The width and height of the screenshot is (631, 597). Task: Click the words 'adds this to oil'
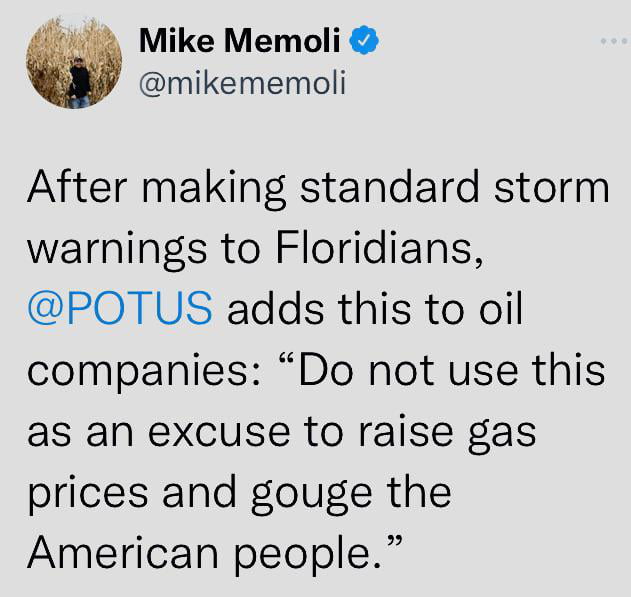click(x=375, y=307)
